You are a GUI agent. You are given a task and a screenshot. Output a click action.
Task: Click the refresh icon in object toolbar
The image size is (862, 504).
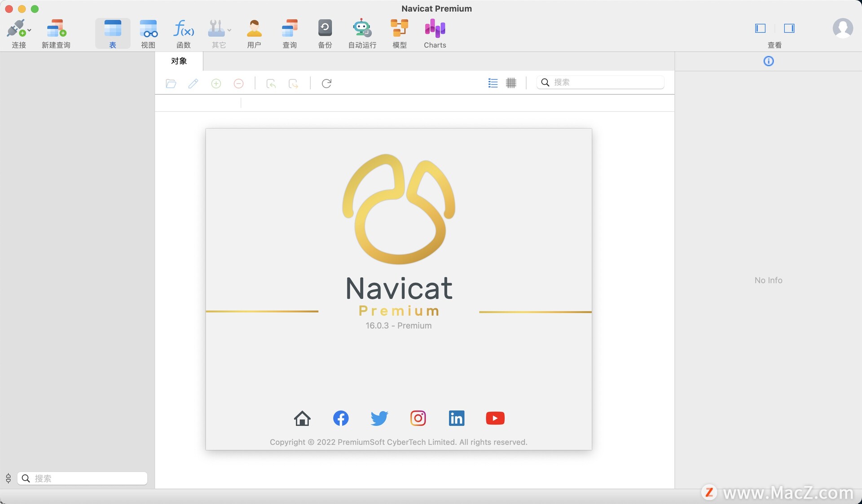tap(326, 83)
